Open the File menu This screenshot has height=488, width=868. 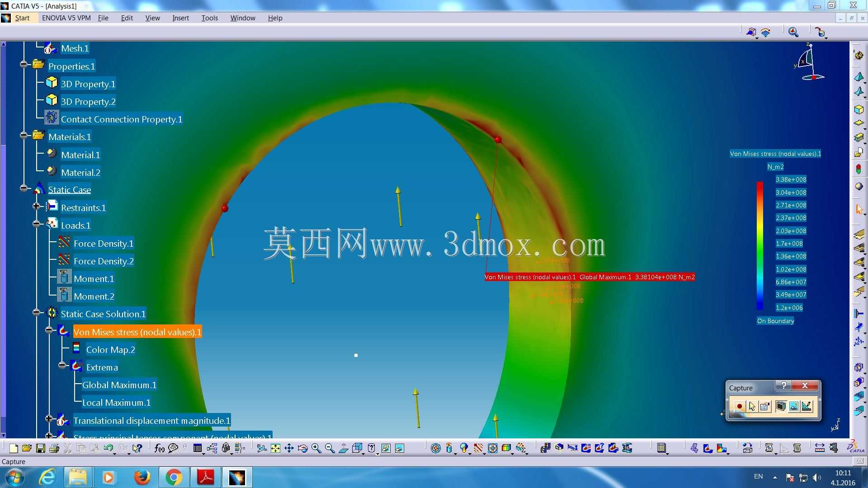click(103, 18)
